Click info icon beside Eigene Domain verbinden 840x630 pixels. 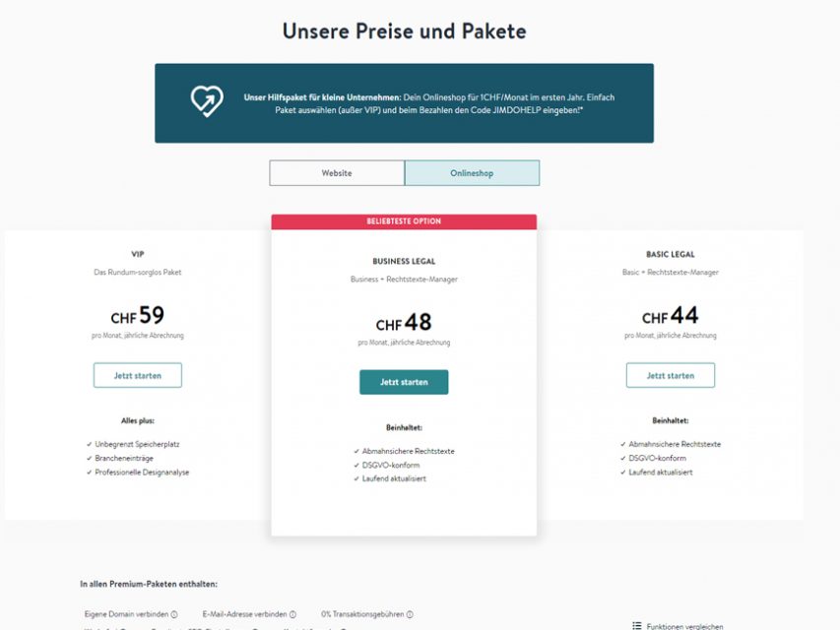coord(174,614)
